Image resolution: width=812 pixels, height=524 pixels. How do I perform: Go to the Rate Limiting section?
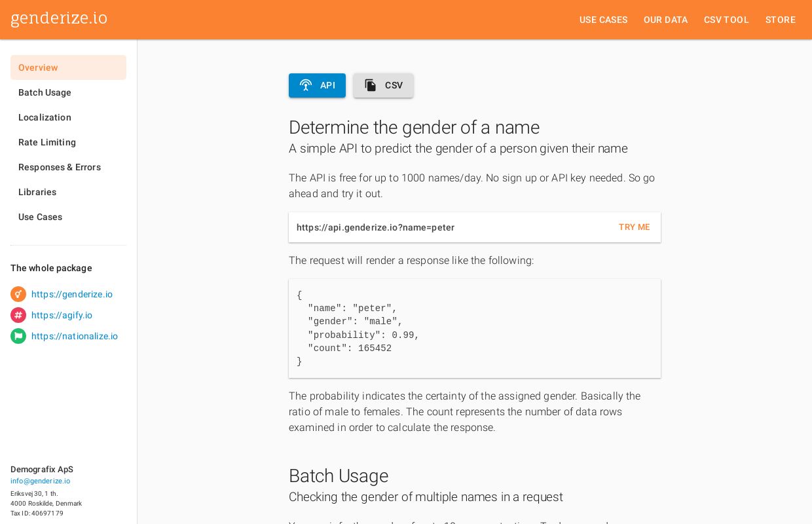(x=68, y=142)
